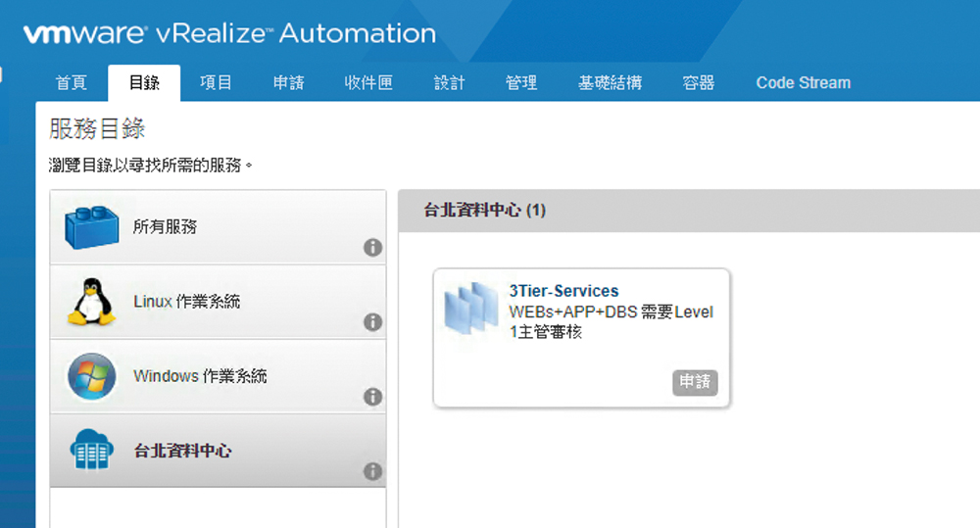Viewport: 980px width, 528px height.
Task: Open the 收件匣 tab
Action: pos(368,83)
